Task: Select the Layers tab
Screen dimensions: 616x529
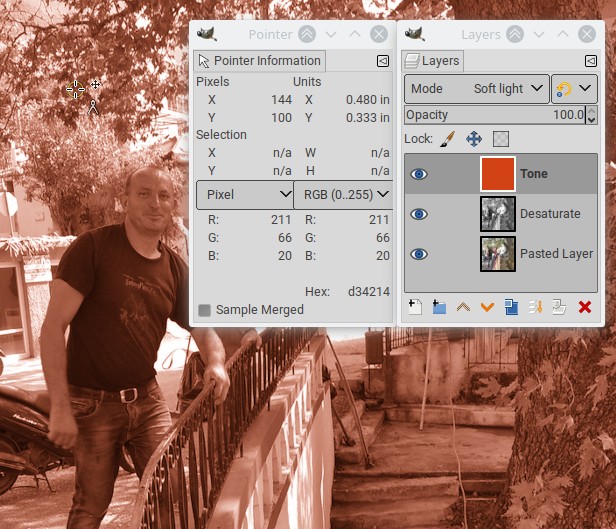Action: (x=433, y=61)
